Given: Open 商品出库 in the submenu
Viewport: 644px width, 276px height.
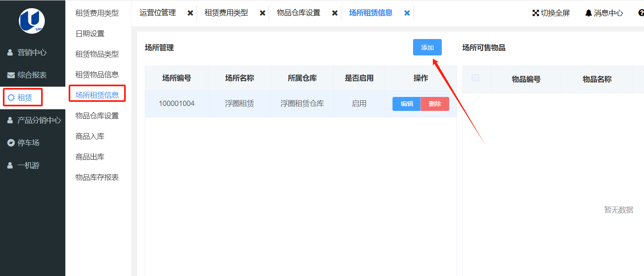Looking at the screenshot, I should pyautogui.click(x=90, y=157).
